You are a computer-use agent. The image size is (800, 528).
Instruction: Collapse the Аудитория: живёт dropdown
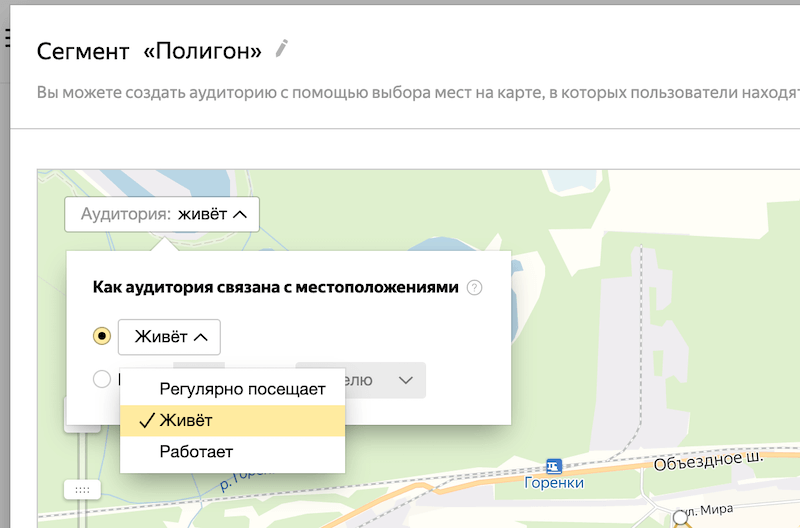(x=162, y=214)
